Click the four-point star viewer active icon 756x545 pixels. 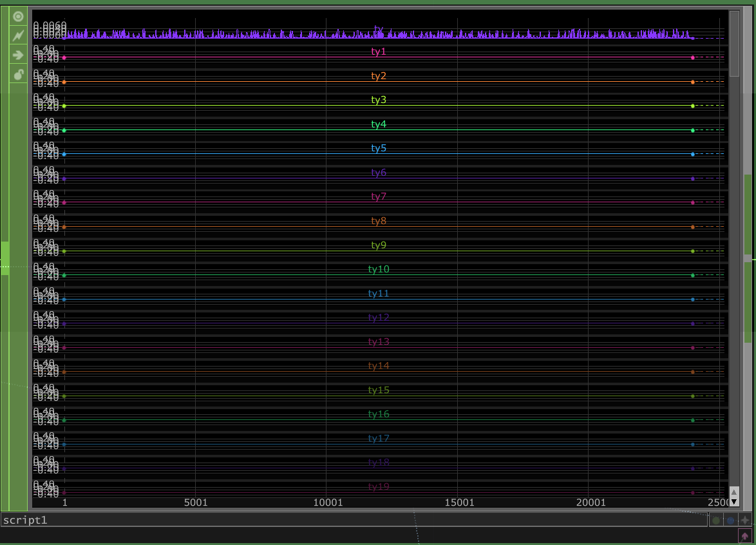pos(745,520)
